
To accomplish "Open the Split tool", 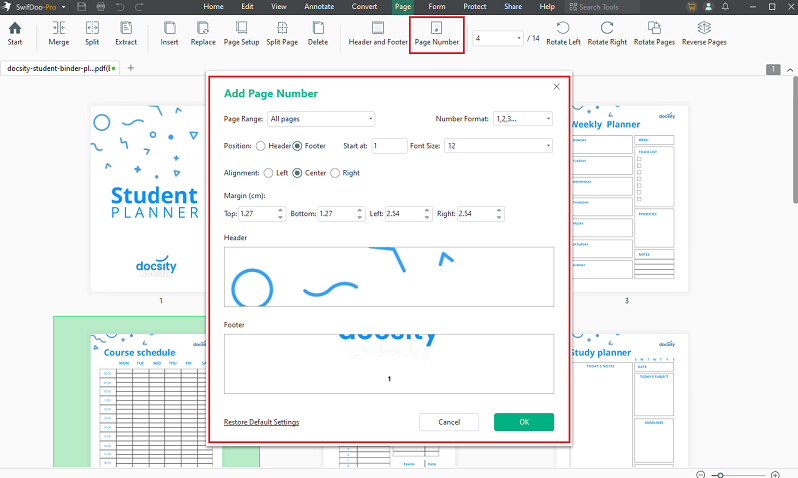I will pos(92,34).
